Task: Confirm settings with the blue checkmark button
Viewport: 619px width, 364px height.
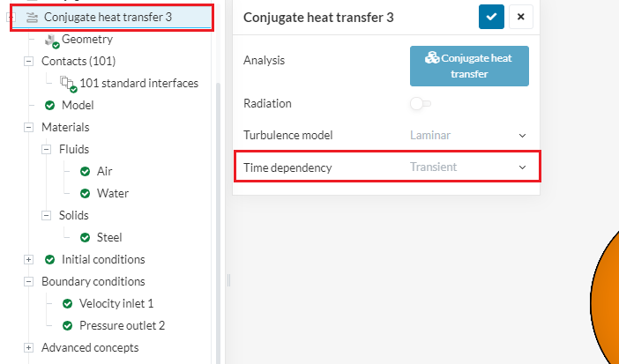Action: pyautogui.click(x=490, y=17)
